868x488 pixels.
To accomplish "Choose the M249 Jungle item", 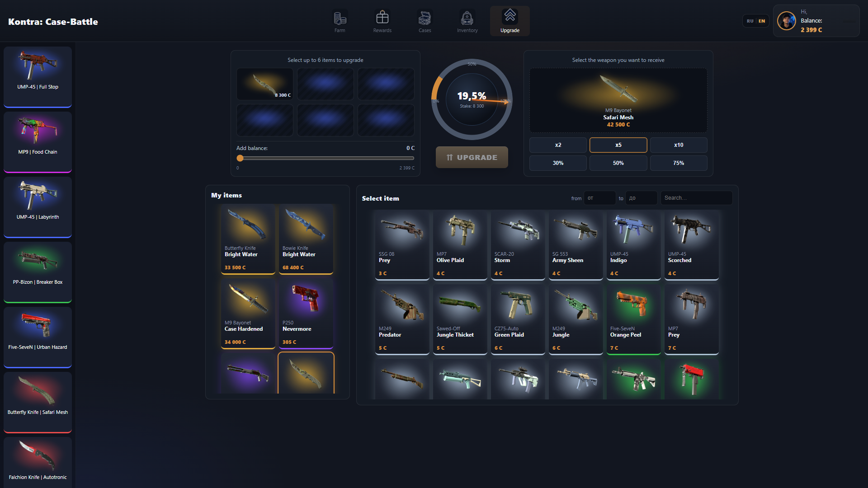I will [576, 320].
